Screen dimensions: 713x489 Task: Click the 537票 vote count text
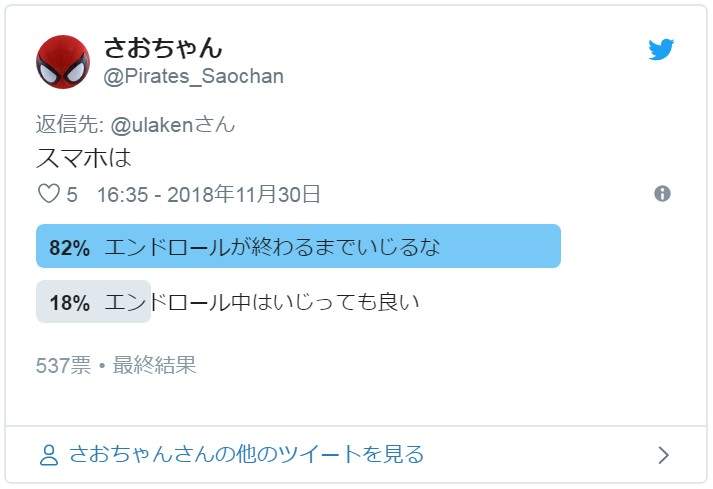coord(62,365)
